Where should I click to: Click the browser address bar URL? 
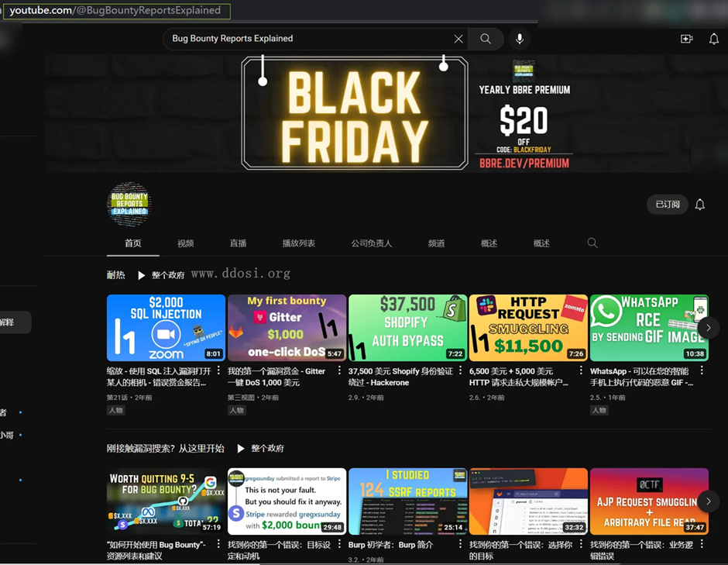point(116,10)
